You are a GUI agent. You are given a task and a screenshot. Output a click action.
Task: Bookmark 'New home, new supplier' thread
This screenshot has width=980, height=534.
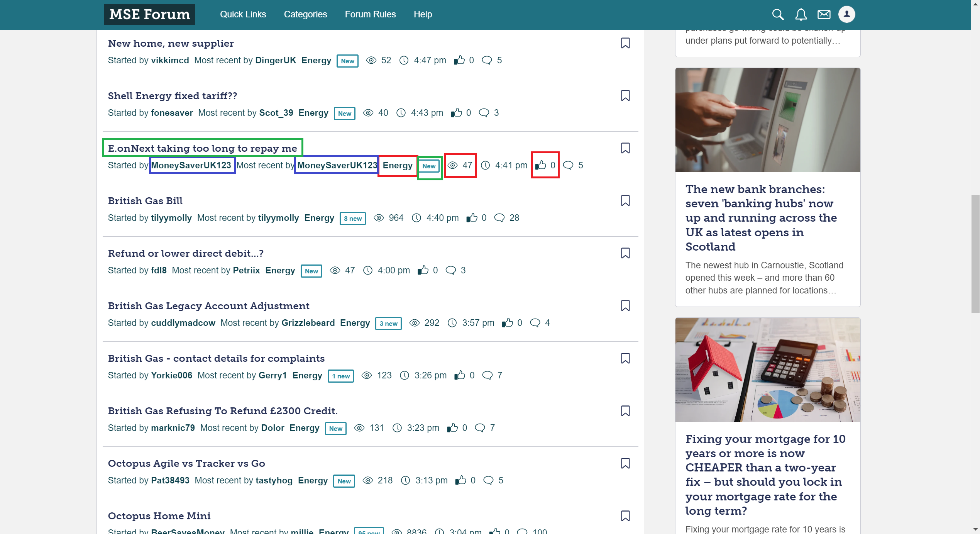coord(625,43)
